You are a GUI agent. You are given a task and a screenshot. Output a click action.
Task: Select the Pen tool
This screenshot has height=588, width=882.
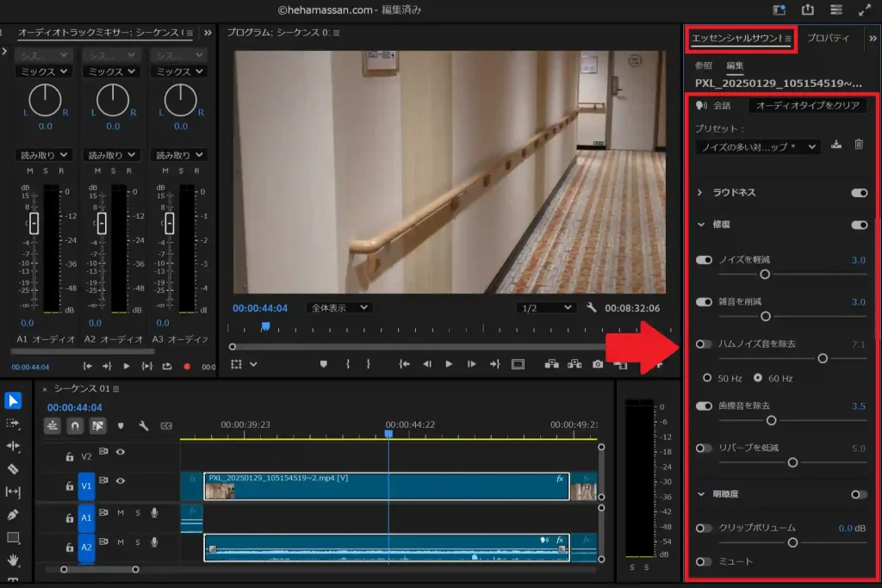click(13, 515)
